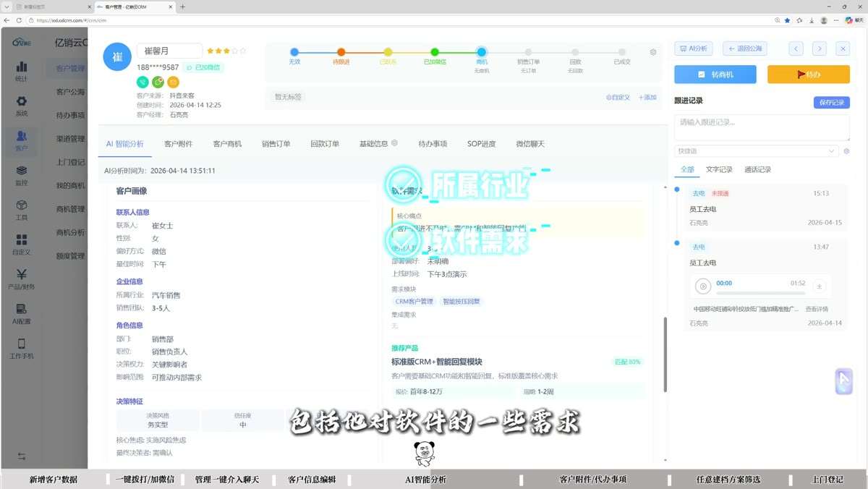This screenshot has height=489, width=868.
Task: Open a new browser tab
Action: [182, 7]
